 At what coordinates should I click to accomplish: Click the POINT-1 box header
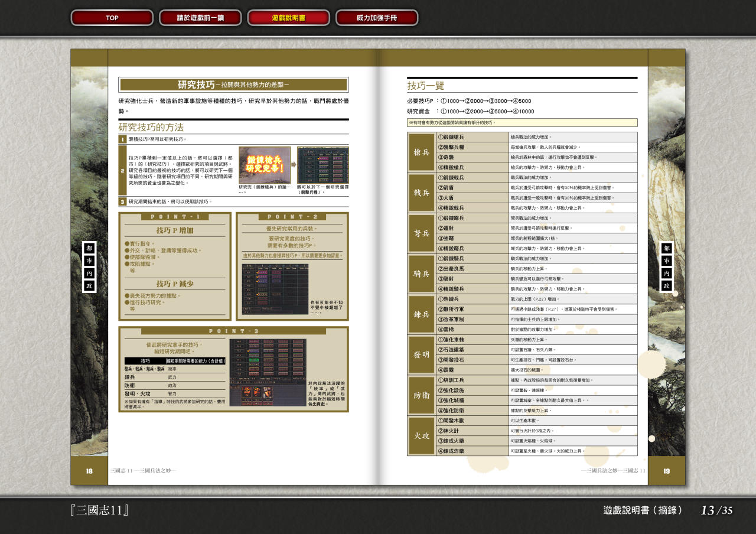click(175, 217)
